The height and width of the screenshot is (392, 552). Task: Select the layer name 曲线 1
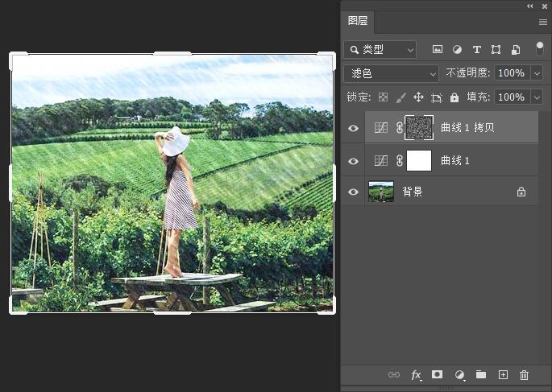point(455,161)
